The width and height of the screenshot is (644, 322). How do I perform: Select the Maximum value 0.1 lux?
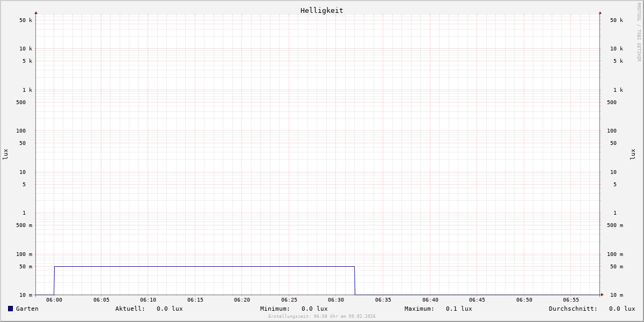click(459, 309)
